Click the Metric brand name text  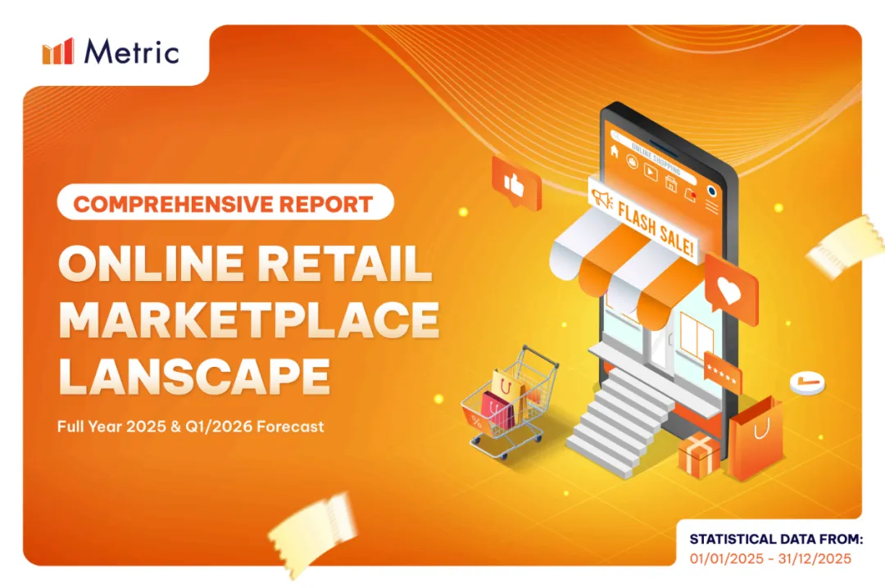pos(131,52)
